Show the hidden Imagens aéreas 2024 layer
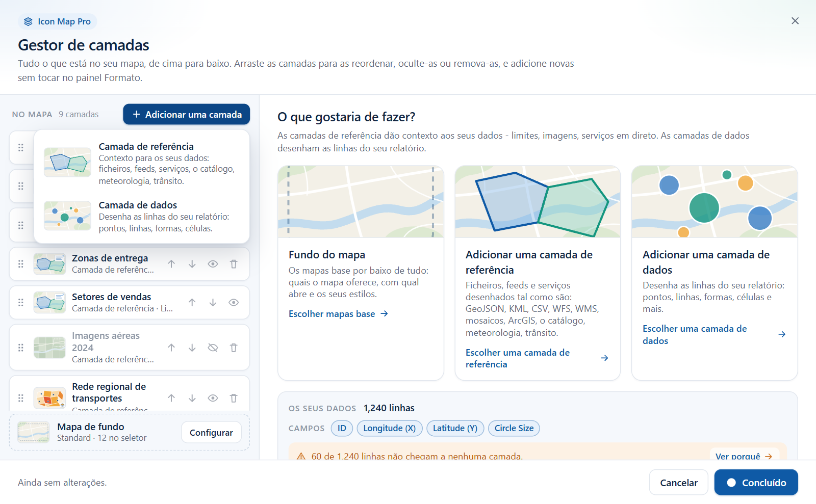Image resolution: width=816 pixels, height=504 pixels. pos(213,348)
